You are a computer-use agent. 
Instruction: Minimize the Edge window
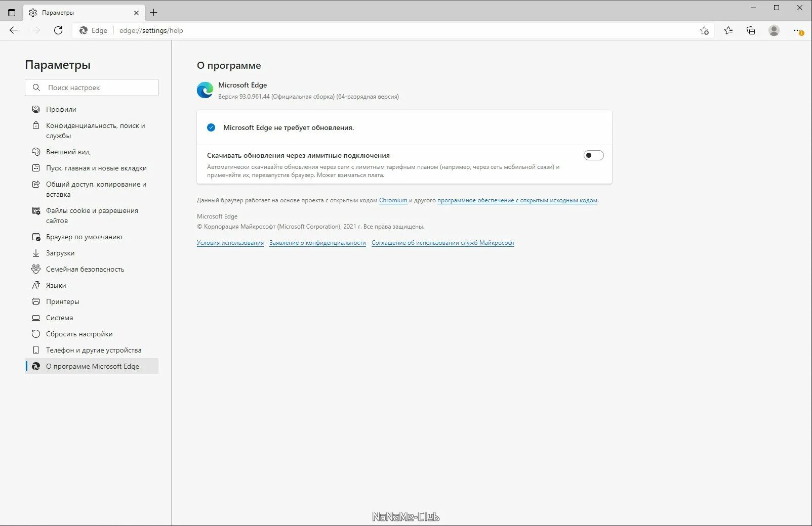coord(753,8)
